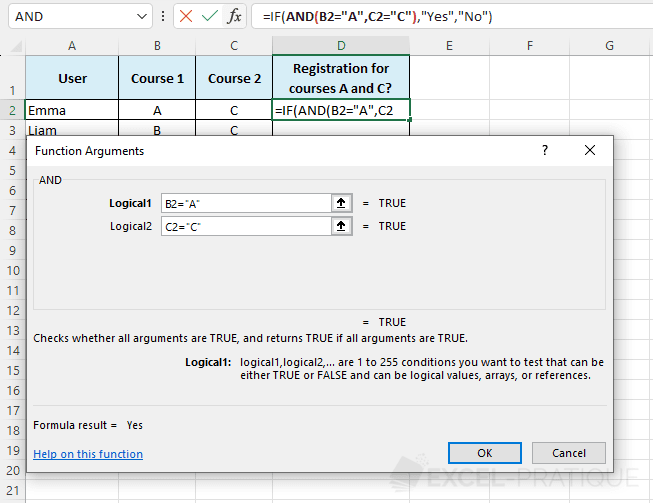The width and height of the screenshot is (653, 503).
Task: Click the formula bar options three-dot handle
Action: pos(163,17)
